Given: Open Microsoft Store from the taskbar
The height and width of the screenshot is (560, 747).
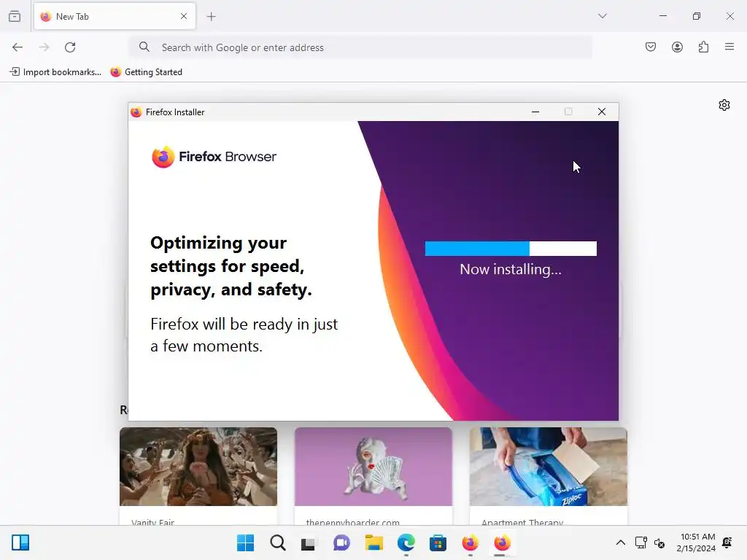Looking at the screenshot, I should tap(438, 542).
